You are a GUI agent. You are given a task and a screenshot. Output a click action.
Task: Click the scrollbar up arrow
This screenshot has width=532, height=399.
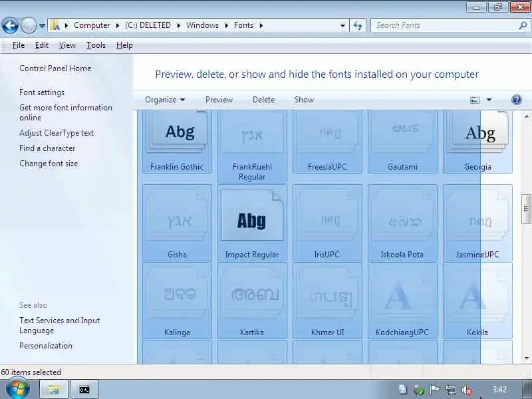click(527, 116)
